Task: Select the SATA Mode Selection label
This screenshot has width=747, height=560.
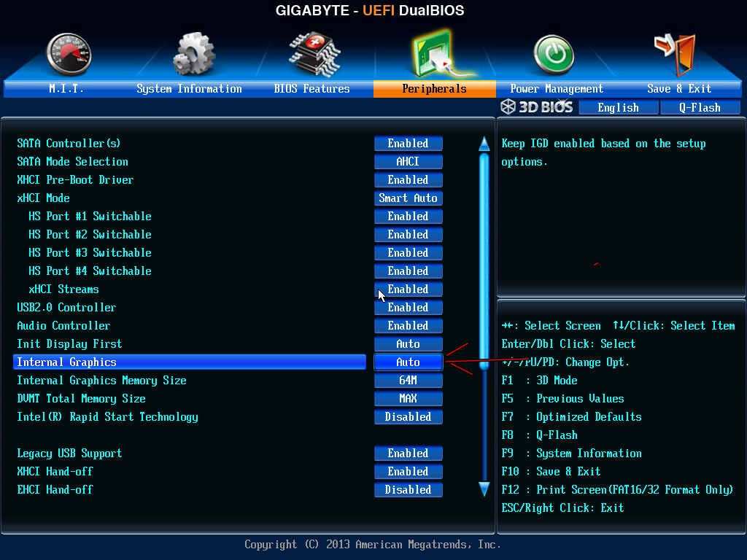Action: [72, 161]
